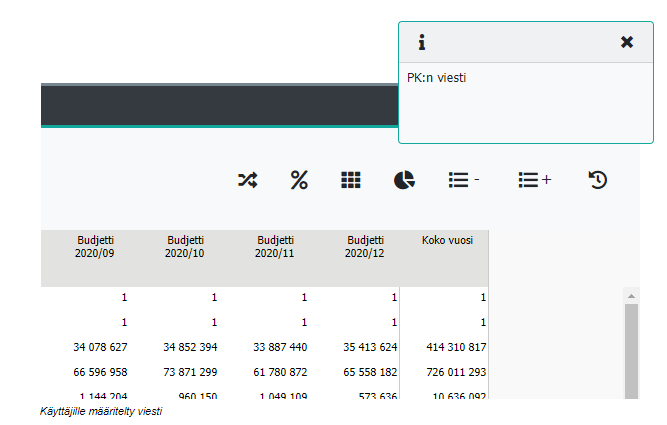
Task: Click the Budjetti 2020/12 column header
Action: pos(365,247)
